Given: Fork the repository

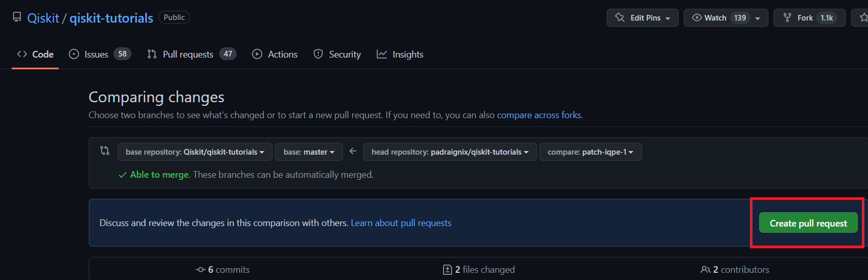Looking at the screenshot, I should click(x=809, y=18).
